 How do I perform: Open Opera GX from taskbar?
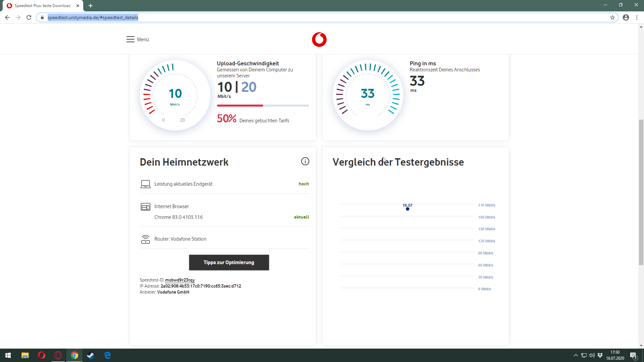click(58, 355)
